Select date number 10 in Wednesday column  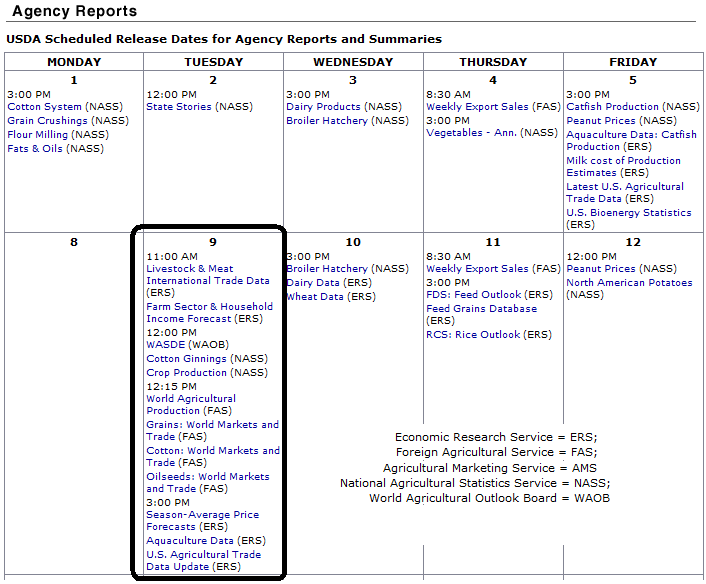pyautogui.click(x=353, y=243)
